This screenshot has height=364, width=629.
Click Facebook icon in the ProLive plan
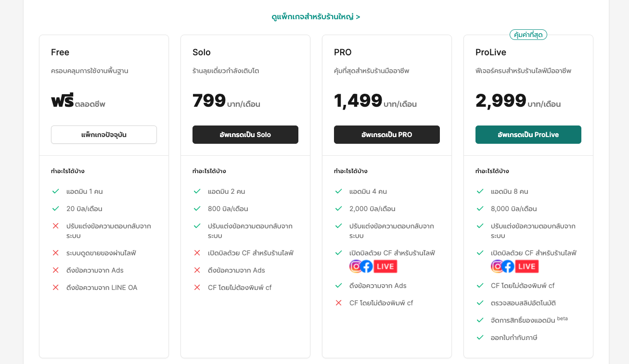point(508,266)
